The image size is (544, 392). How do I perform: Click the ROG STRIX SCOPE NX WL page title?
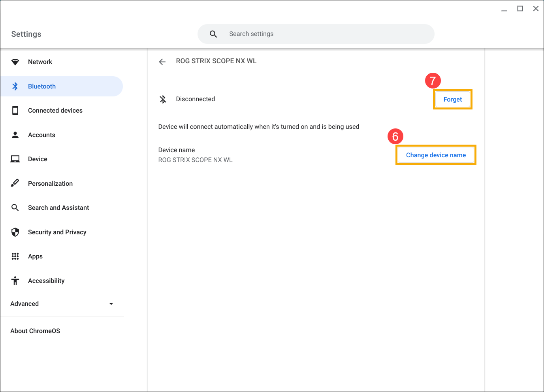tap(216, 61)
